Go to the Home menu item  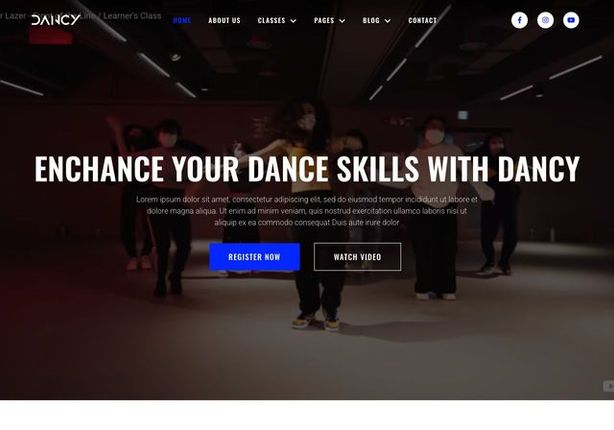coord(182,20)
